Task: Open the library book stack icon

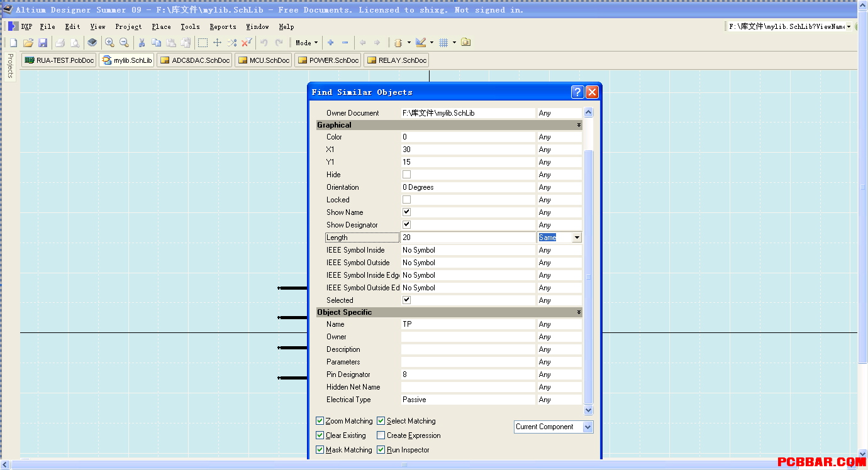Action: click(92, 43)
